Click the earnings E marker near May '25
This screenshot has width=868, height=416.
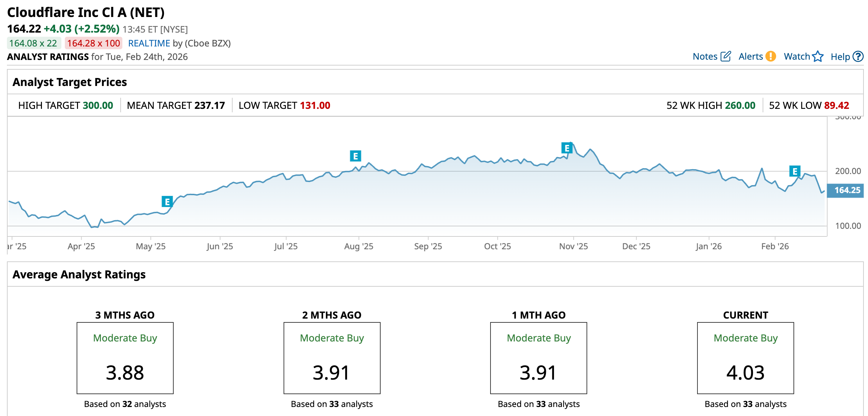pyautogui.click(x=167, y=201)
